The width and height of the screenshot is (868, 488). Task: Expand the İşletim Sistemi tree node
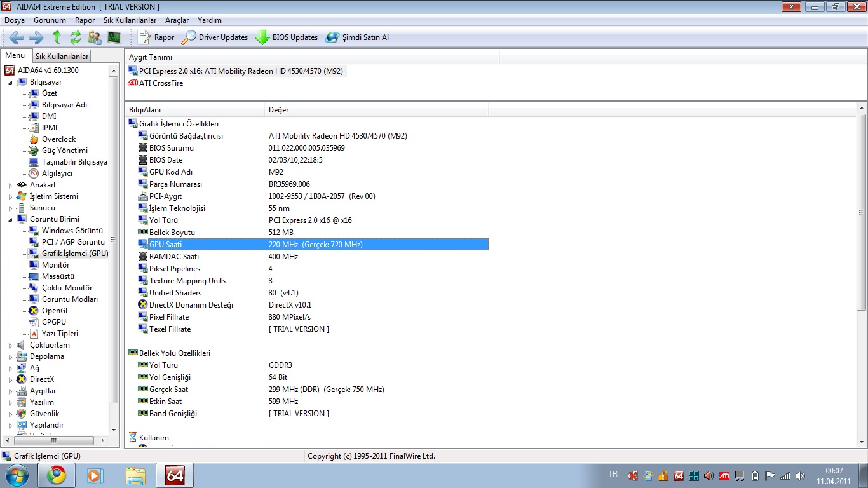coord(10,196)
